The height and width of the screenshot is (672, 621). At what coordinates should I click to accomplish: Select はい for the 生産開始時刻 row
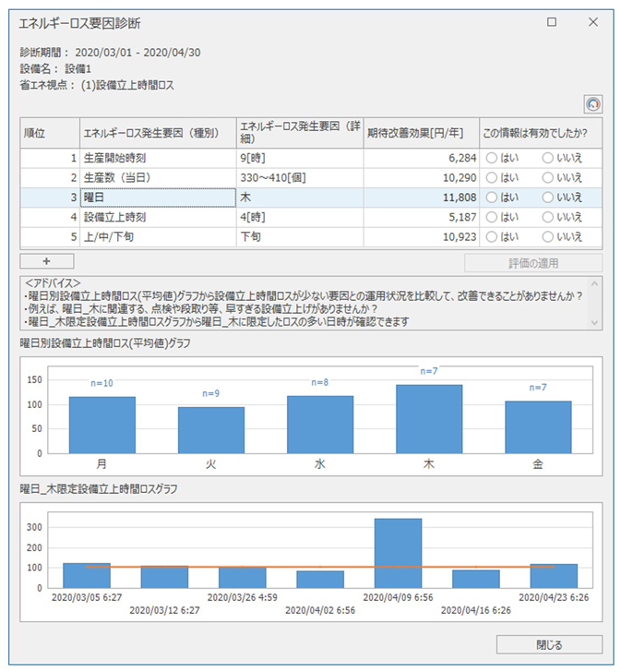pos(492,158)
